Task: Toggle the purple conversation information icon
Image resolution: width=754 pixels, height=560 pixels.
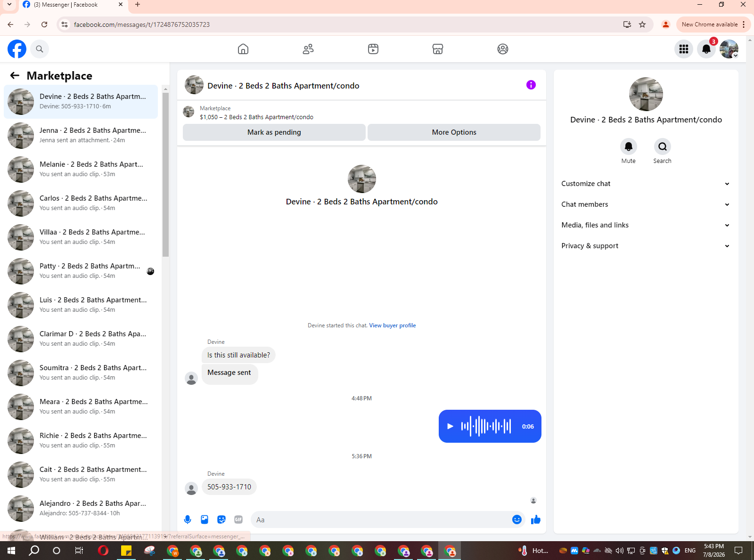Action: pyautogui.click(x=531, y=85)
